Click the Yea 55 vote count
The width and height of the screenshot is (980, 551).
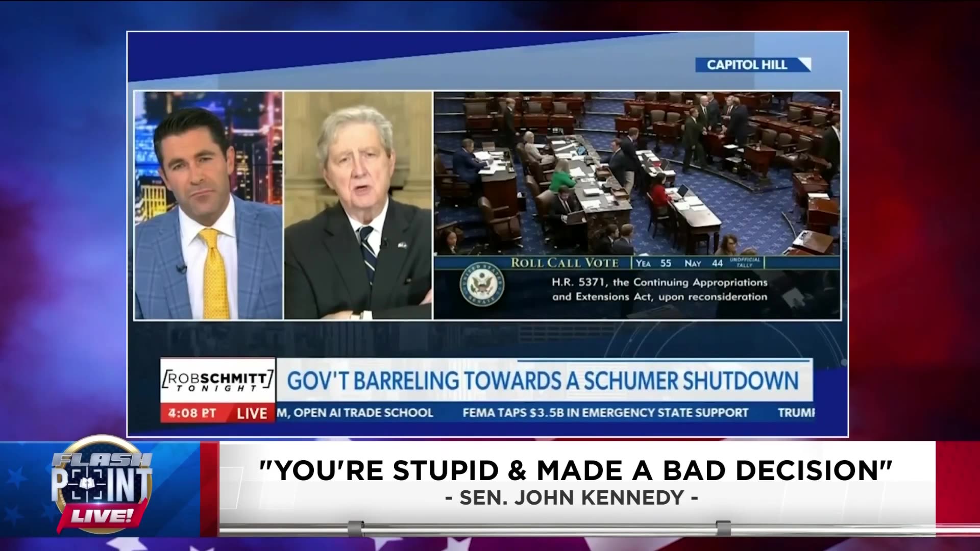coord(653,263)
